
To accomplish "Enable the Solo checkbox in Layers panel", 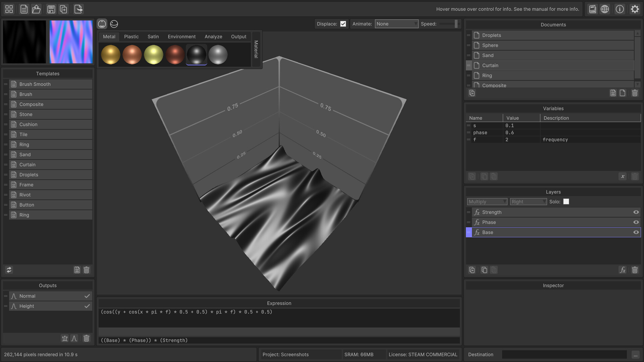I will [566, 201].
